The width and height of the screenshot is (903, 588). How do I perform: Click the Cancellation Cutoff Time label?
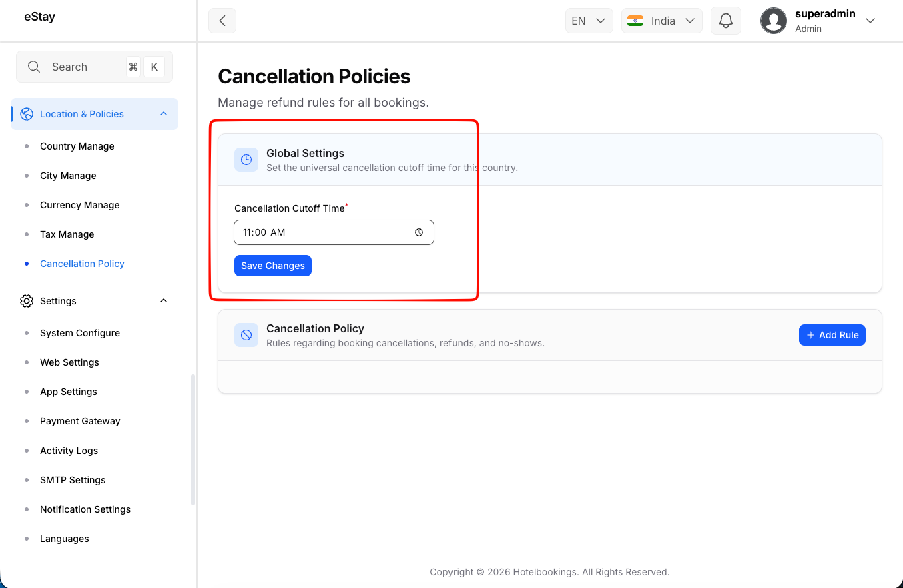pyautogui.click(x=290, y=208)
